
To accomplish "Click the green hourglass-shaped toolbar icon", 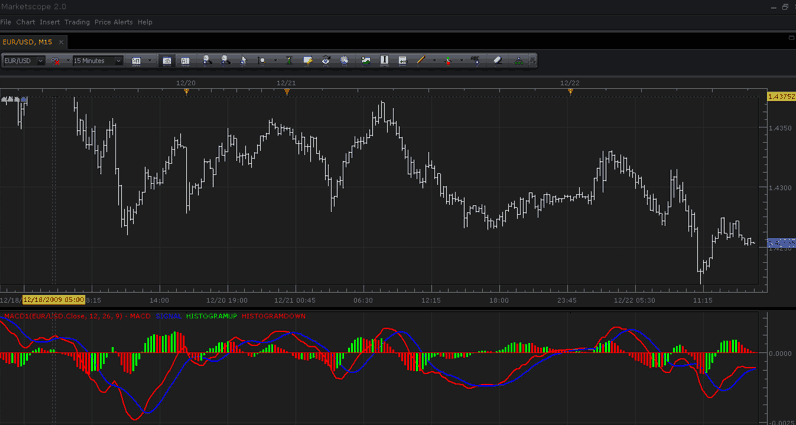I will tap(289, 61).
